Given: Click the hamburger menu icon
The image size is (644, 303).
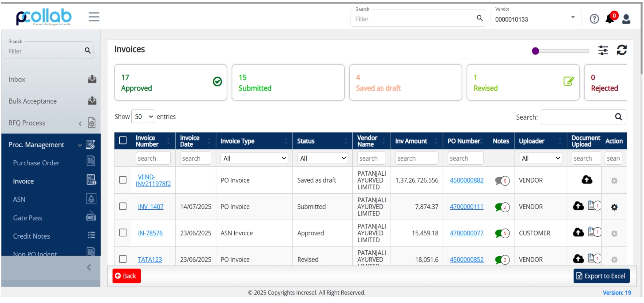Looking at the screenshot, I should pos(94,17).
